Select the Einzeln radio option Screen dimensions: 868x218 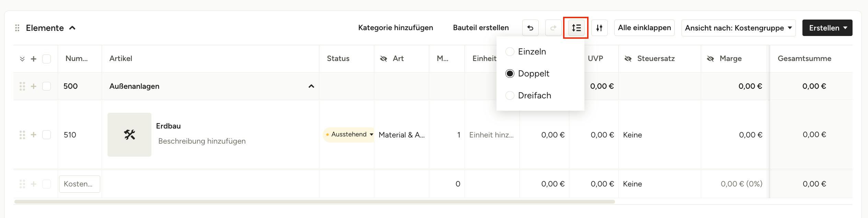click(510, 51)
